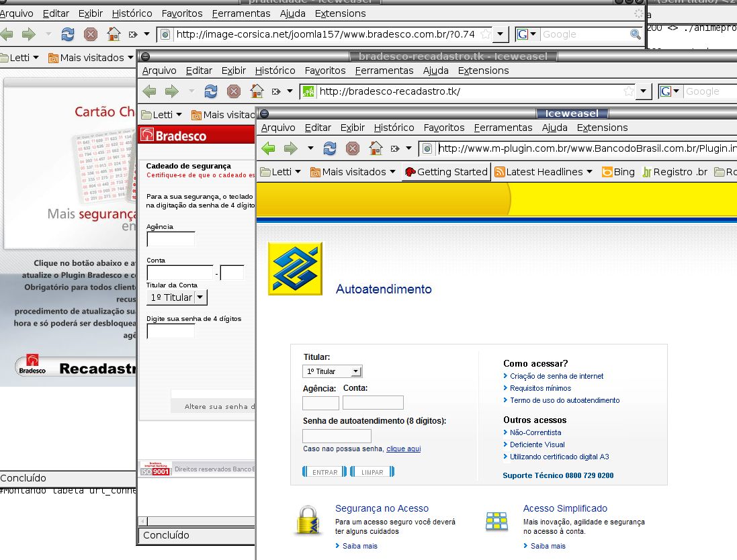
Task: Open Não-Correntista link
Action: (535, 432)
